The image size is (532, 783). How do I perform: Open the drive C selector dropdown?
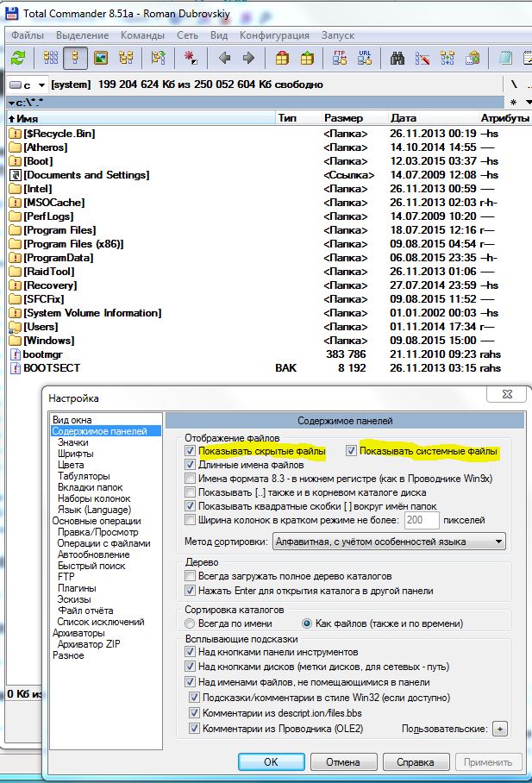pyautogui.click(x=41, y=85)
